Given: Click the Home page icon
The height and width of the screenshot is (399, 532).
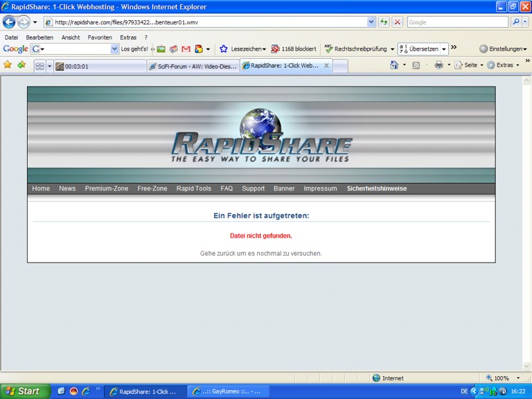Looking at the screenshot, I should pyautogui.click(x=394, y=65).
